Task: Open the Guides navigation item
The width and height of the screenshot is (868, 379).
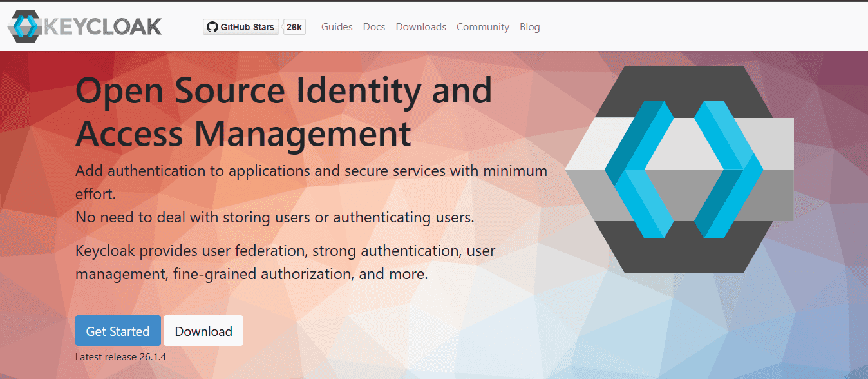Action: tap(337, 27)
